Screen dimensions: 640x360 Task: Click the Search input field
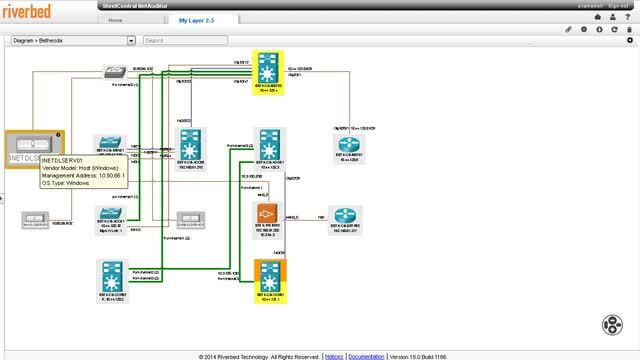point(185,40)
